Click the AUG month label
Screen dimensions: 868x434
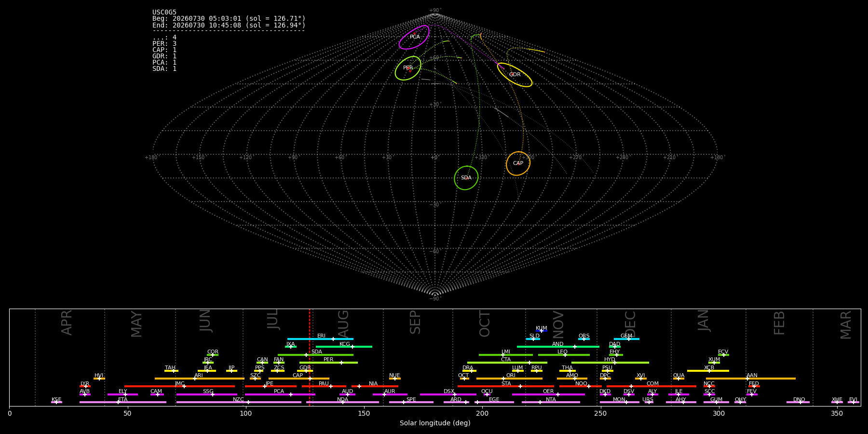(343, 323)
